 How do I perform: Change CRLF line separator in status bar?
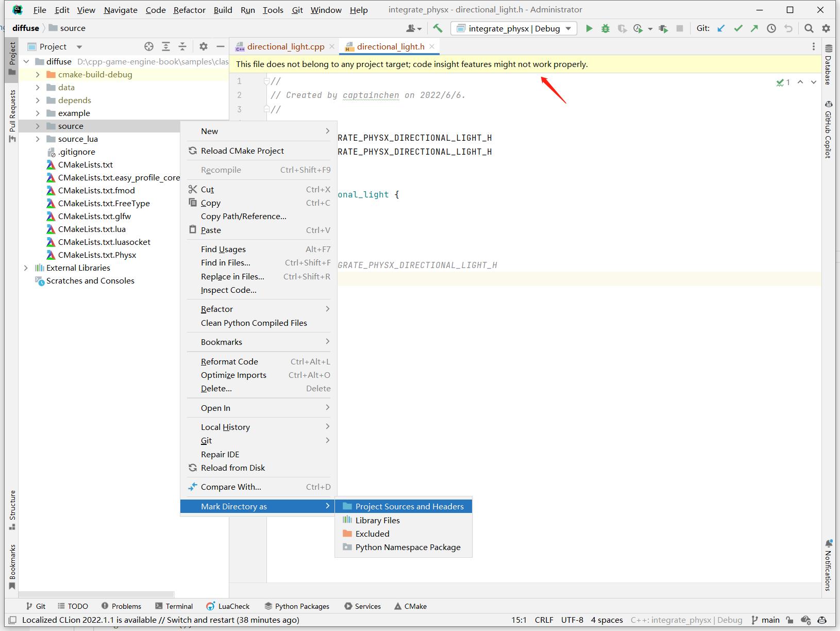(544, 620)
